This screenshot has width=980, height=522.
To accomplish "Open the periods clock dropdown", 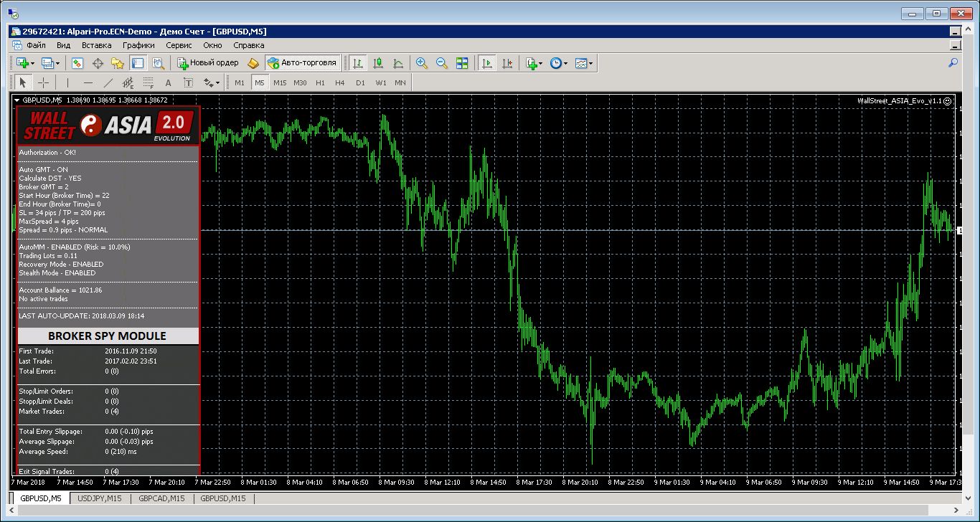I will [x=565, y=63].
